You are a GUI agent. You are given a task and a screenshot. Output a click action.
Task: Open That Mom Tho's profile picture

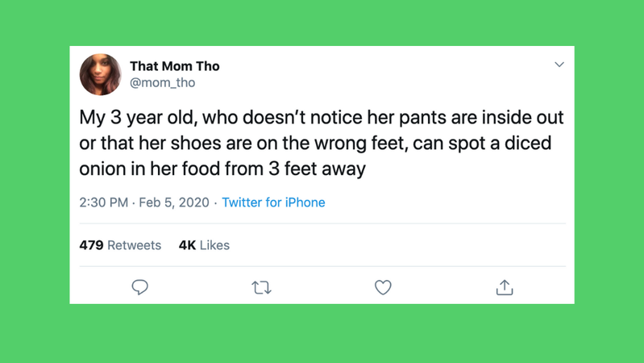click(x=101, y=74)
